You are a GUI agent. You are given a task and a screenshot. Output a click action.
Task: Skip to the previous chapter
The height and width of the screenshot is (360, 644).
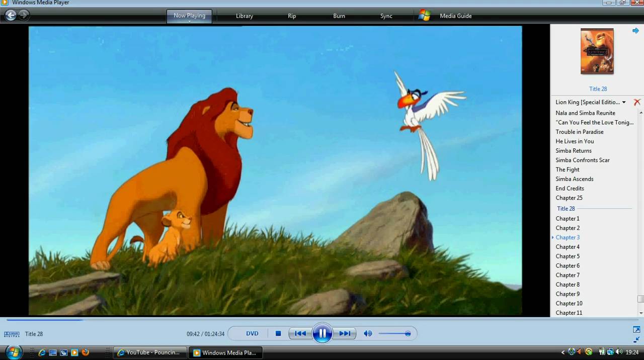300,333
